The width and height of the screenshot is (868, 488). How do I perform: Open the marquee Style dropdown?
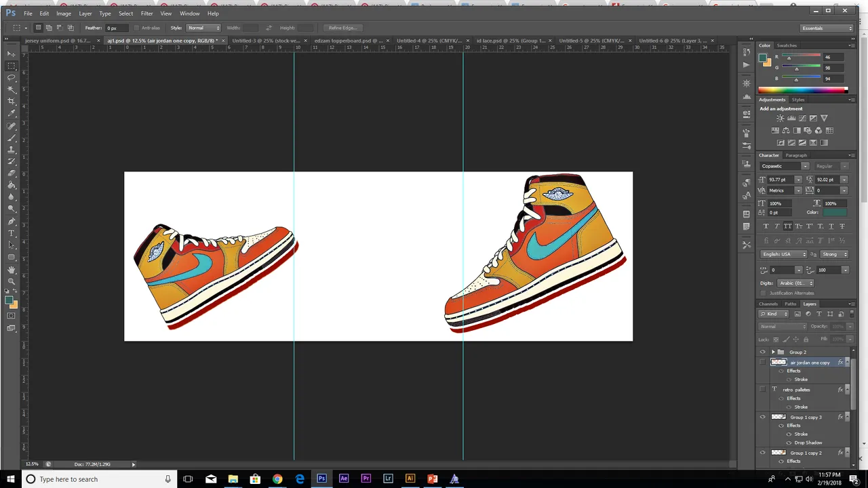click(x=203, y=28)
